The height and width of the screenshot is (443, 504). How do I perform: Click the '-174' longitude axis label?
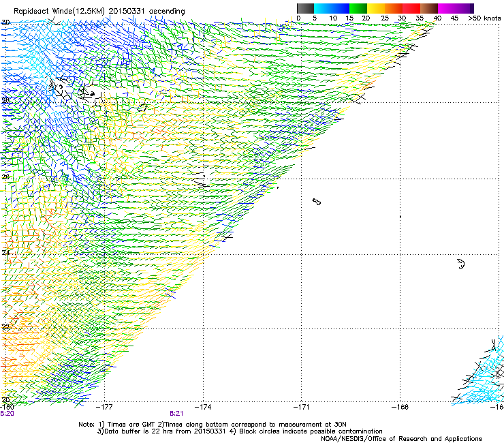click(203, 407)
